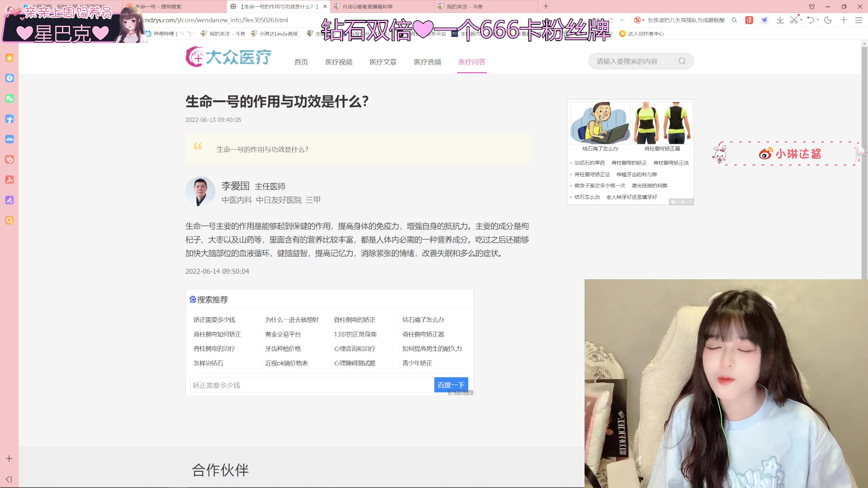This screenshot has height=488, width=868.
Task: Open the orange search sidebar icon
Action: coord(9,221)
